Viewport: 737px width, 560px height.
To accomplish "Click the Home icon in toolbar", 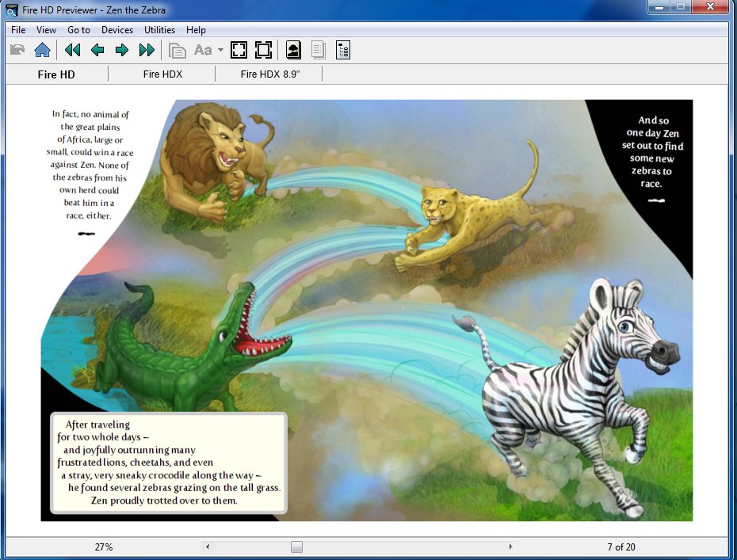I will click(43, 51).
